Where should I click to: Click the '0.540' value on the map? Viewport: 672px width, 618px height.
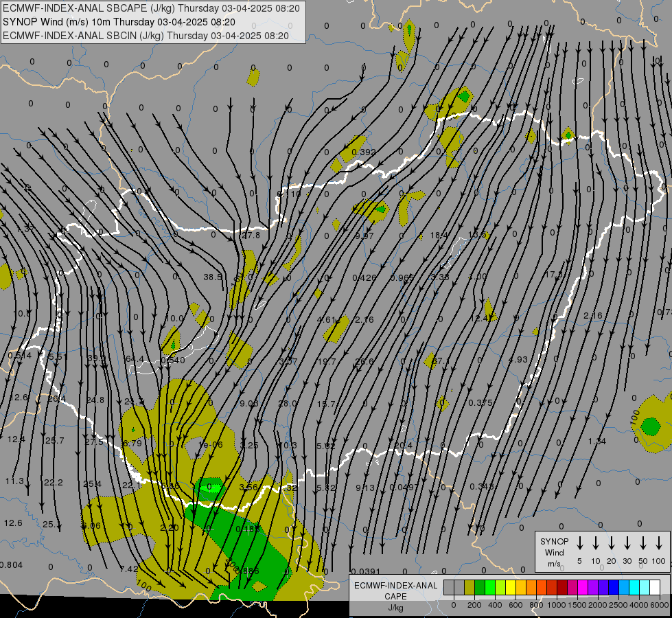click(173, 360)
